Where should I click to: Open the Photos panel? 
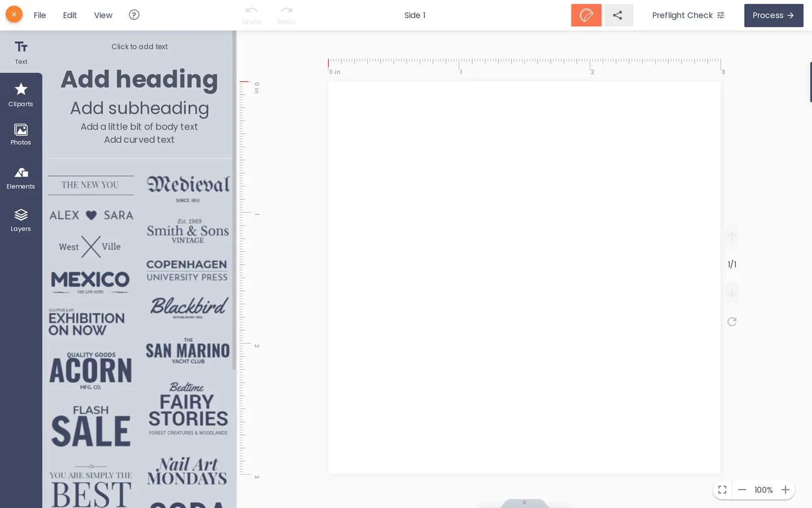(x=21, y=135)
